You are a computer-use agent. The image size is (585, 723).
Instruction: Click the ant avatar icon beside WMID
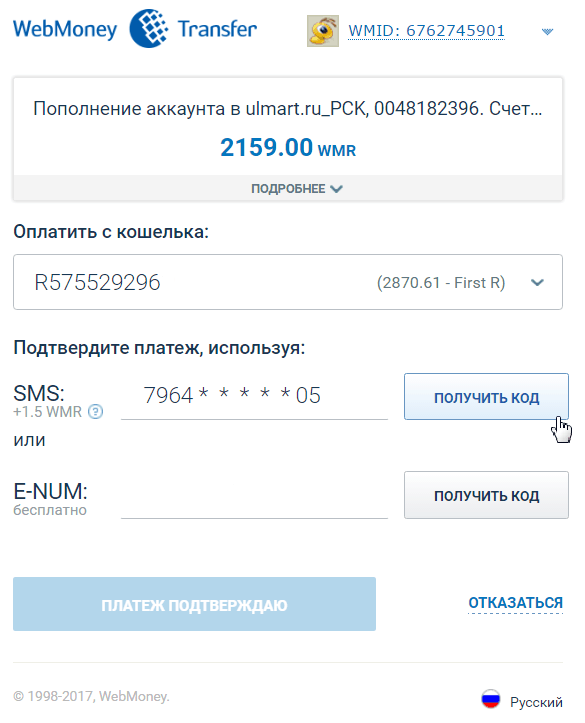tap(323, 31)
